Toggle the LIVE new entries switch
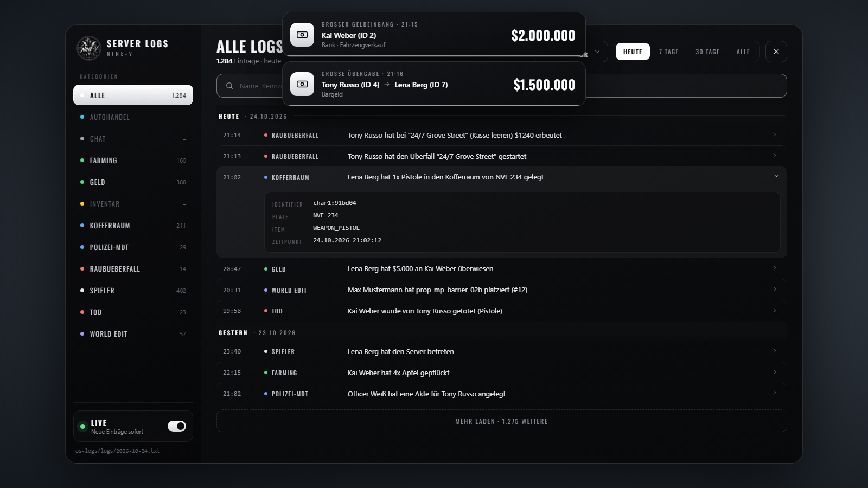This screenshot has height=488, width=868. click(x=177, y=426)
